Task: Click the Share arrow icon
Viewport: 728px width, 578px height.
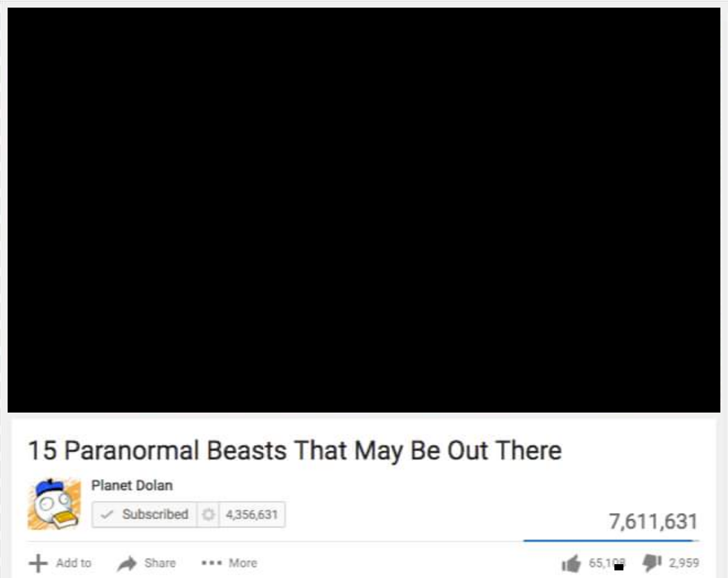Action: pos(127,563)
